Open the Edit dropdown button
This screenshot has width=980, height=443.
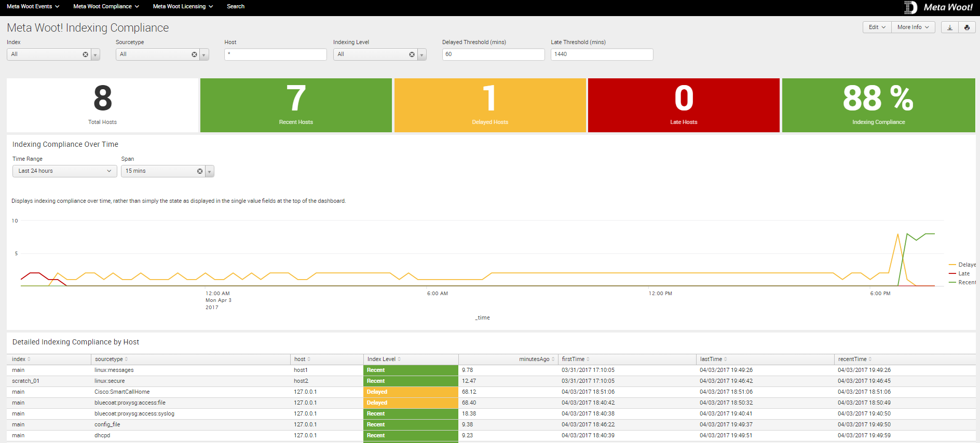(x=877, y=27)
